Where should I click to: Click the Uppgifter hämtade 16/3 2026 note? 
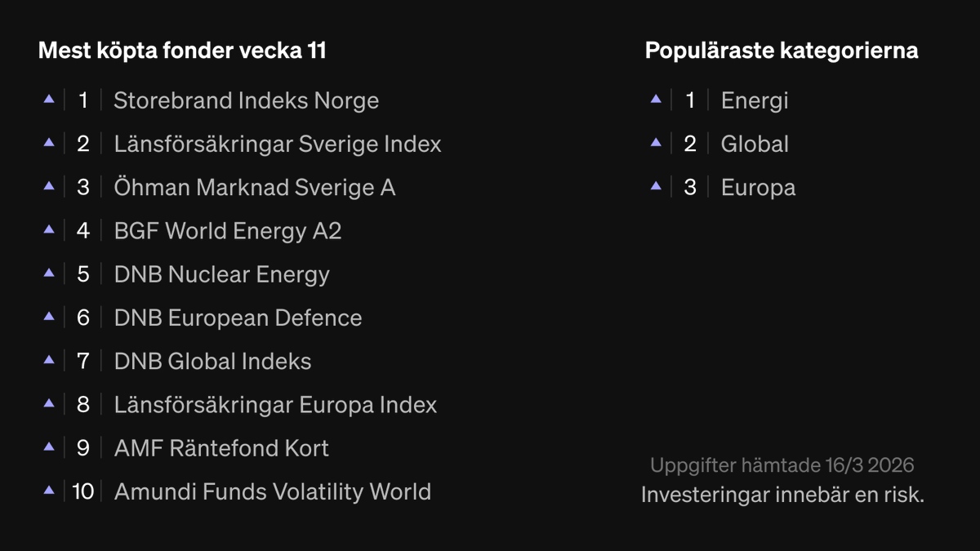[x=782, y=465]
